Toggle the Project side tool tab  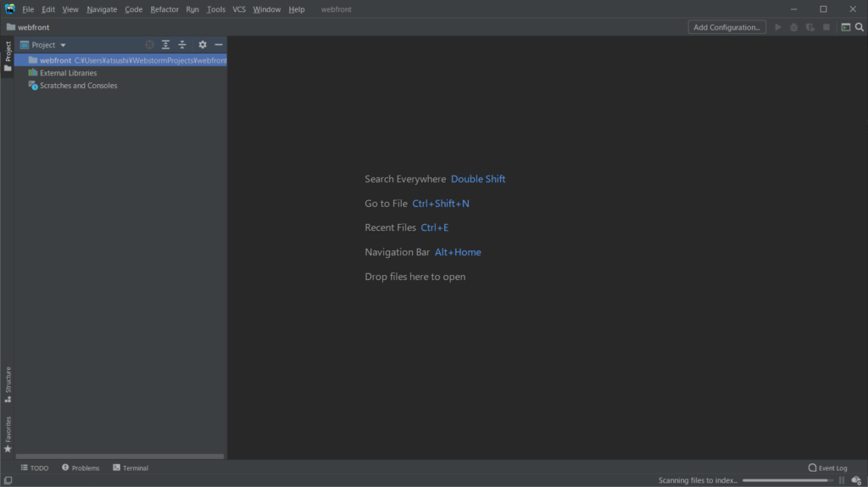coord(8,57)
